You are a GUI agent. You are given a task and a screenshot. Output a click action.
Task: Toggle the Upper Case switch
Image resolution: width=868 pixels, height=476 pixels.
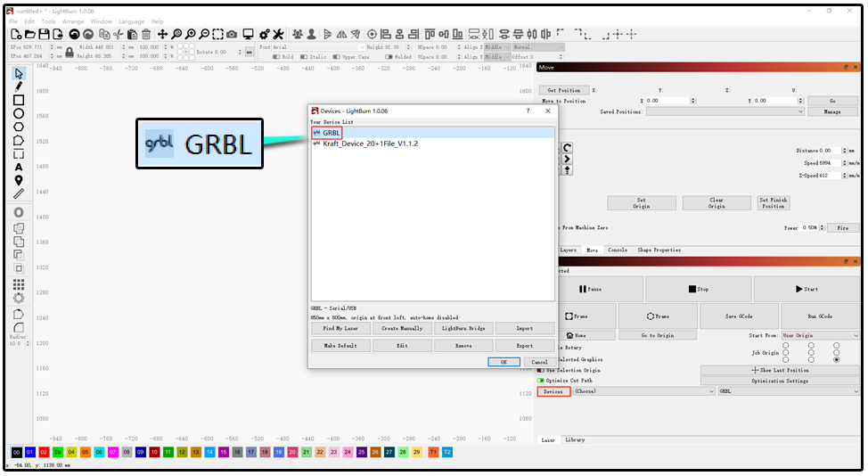coord(336,56)
